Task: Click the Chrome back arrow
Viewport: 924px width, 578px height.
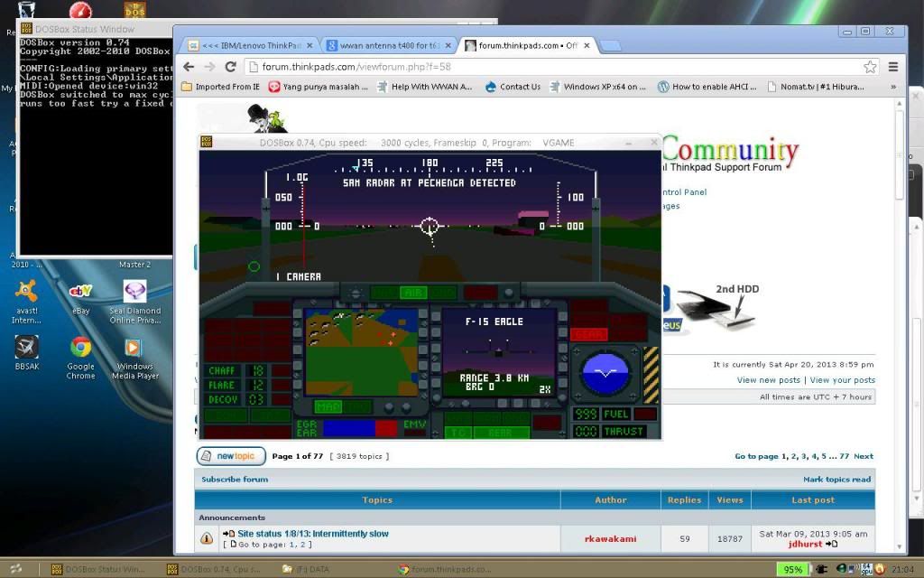Action: 187,67
